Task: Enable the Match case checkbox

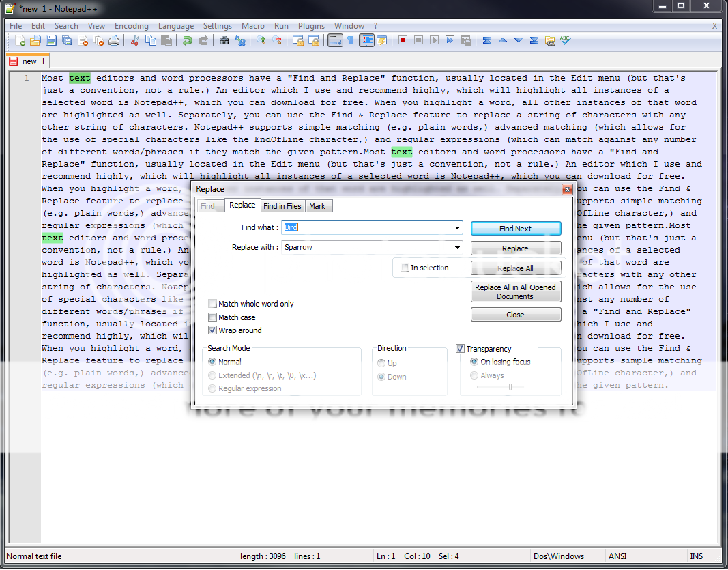Action: (x=212, y=317)
